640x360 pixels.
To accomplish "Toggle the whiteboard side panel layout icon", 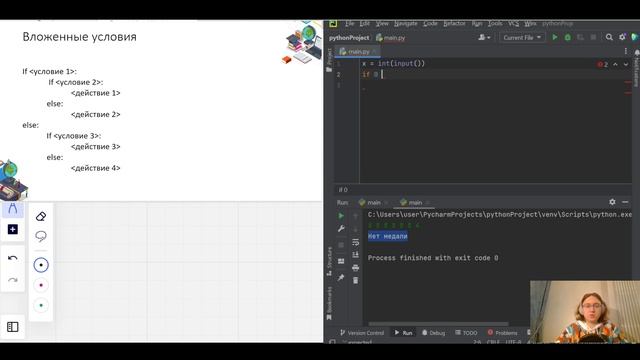I will coord(13,327).
